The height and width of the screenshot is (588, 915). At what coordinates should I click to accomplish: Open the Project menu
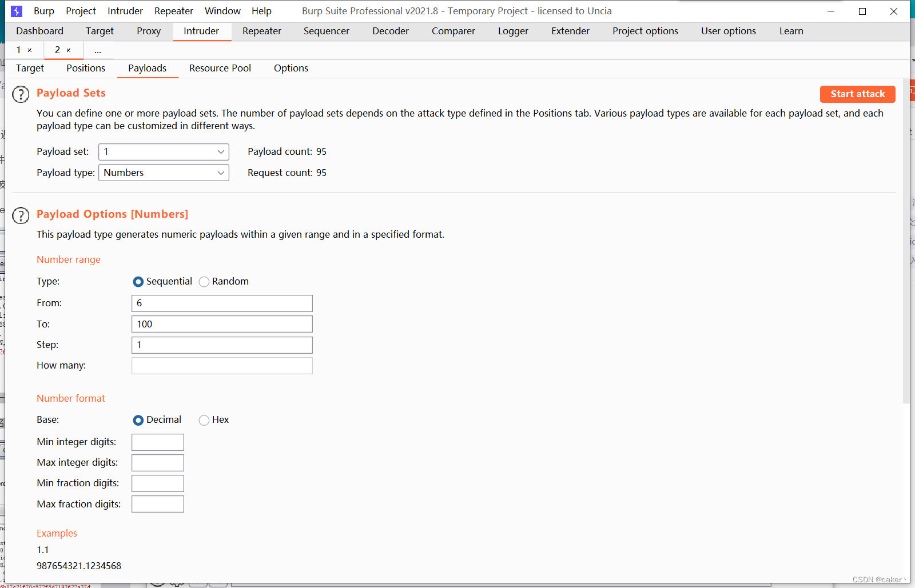click(x=81, y=11)
